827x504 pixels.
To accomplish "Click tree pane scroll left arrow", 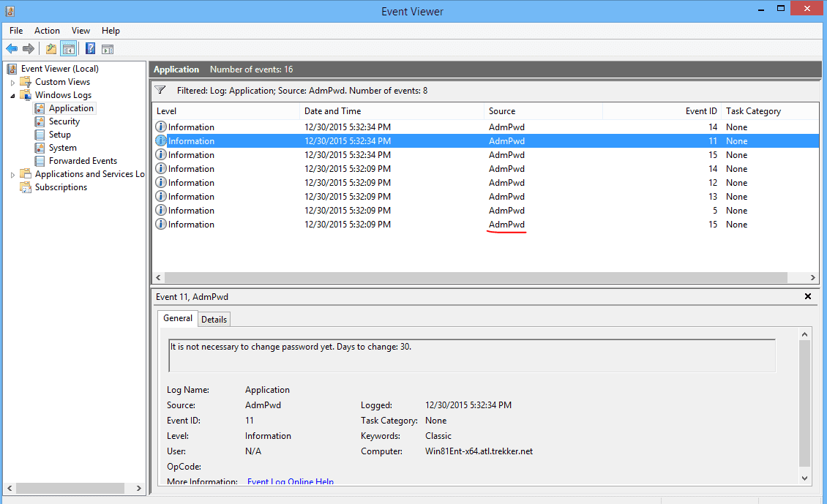I will pos(10,488).
